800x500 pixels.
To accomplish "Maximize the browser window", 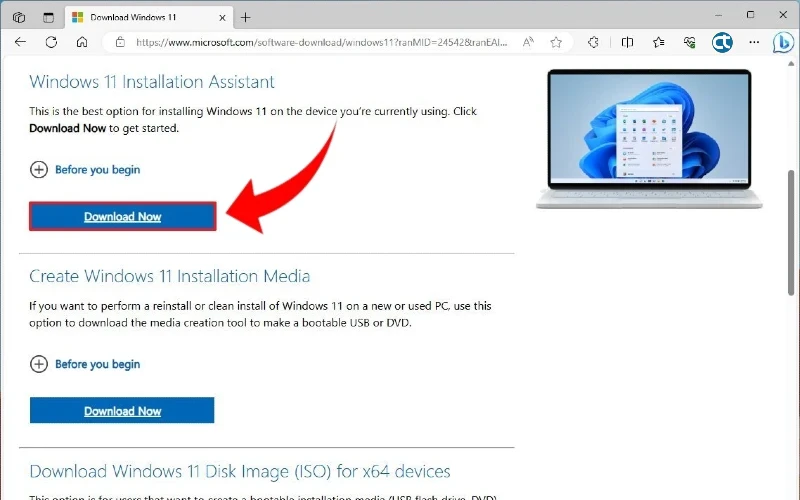I will pyautogui.click(x=751, y=15).
